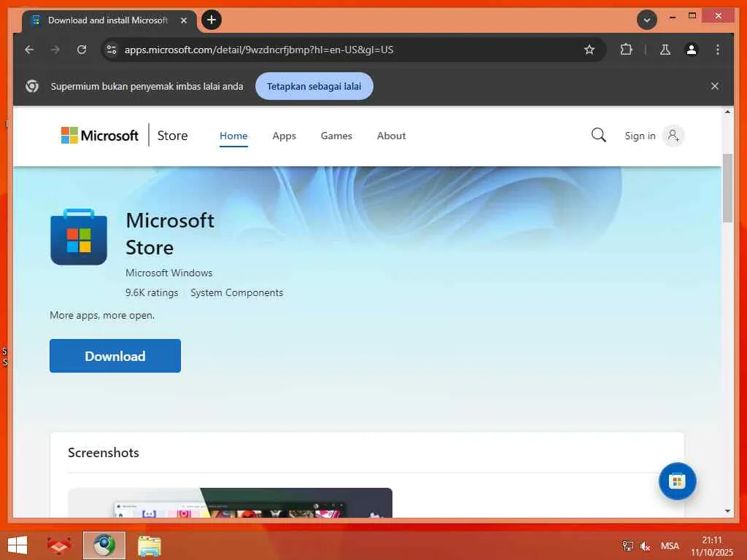
Task: Click the taskbar clock and date
Action: (x=712, y=545)
